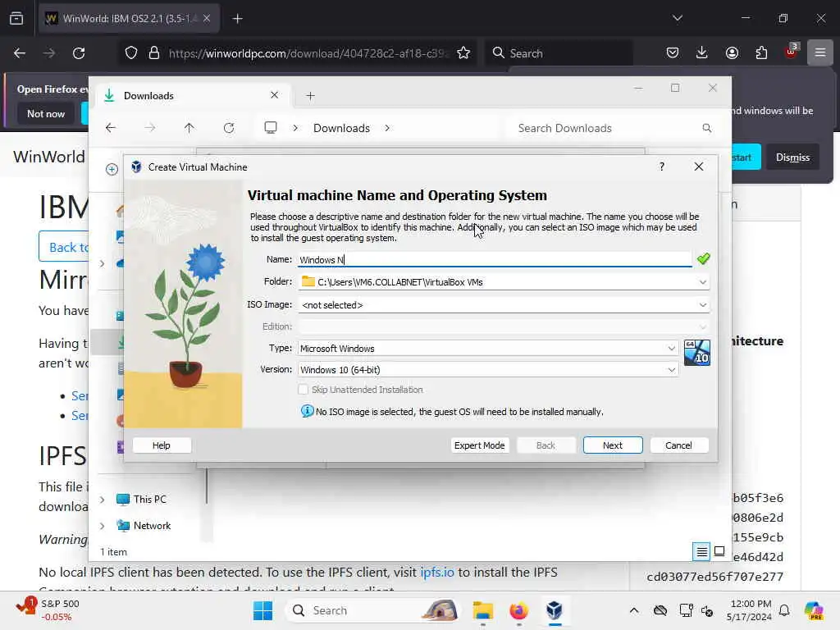Select the Downloads tab in File Explorer
The image size is (840, 630).
(192, 96)
